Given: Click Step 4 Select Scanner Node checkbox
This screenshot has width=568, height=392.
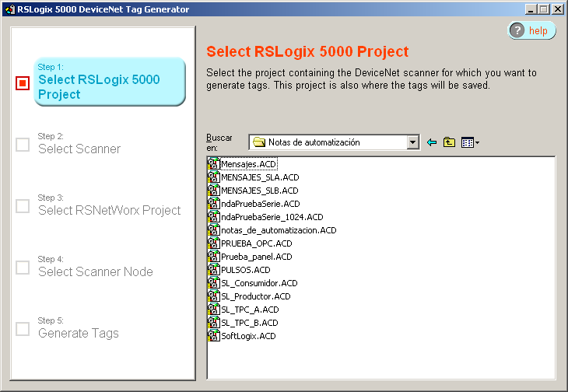Looking at the screenshot, I should click(23, 268).
